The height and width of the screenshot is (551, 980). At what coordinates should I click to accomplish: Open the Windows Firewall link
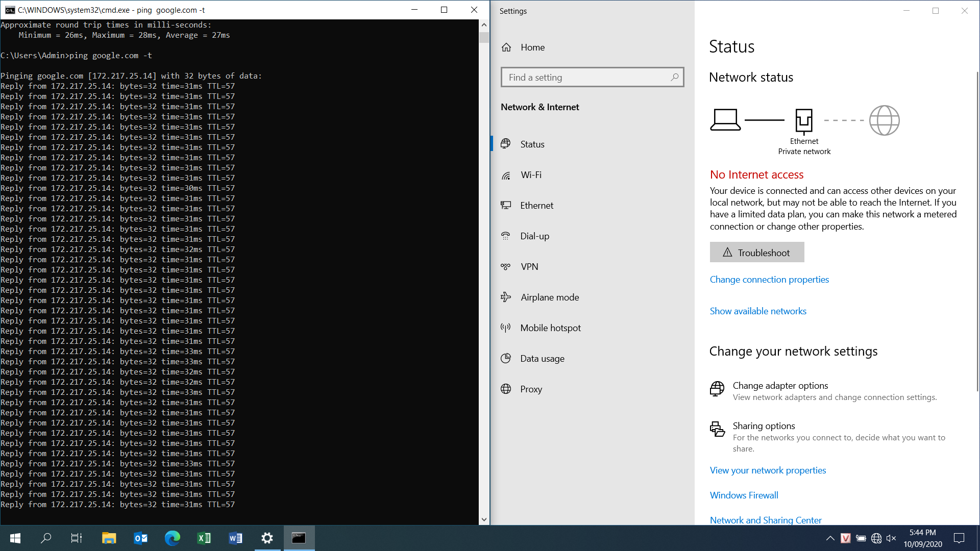[x=744, y=495]
